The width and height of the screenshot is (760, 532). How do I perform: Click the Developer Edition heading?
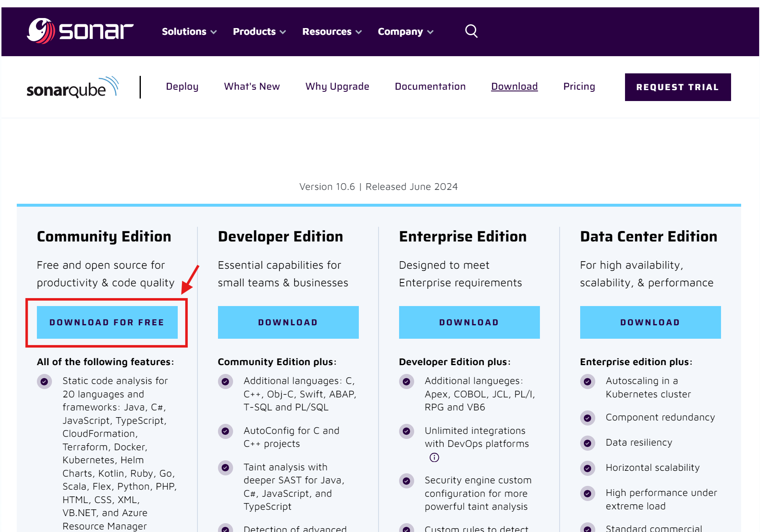280,237
